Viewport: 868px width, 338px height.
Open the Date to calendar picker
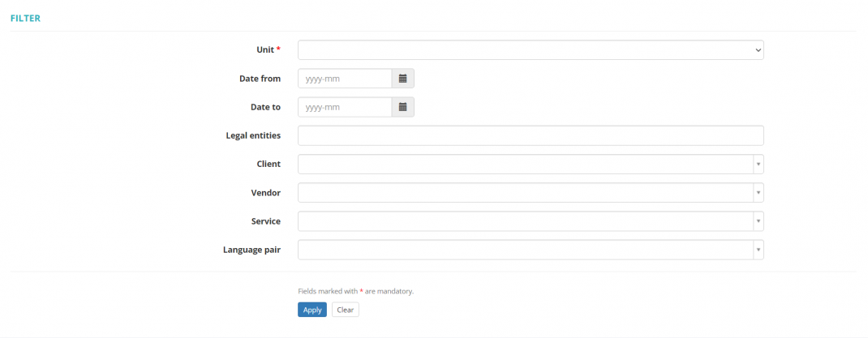402,107
